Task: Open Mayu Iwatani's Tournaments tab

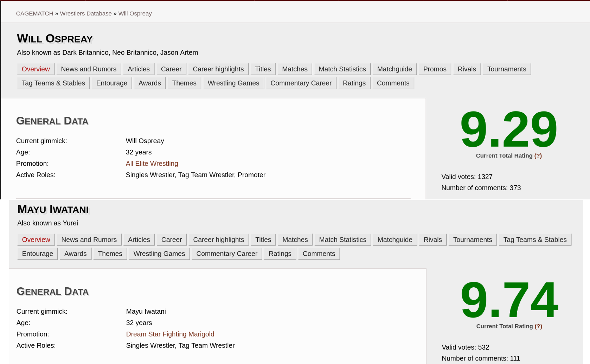Action: click(x=473, y=240)
